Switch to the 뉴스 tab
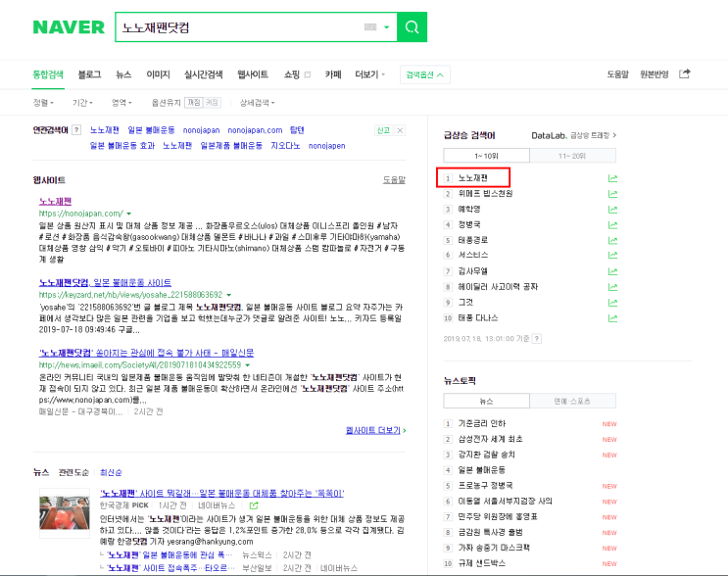The width and height of the screenshot is (728, 576). [123, 74]
